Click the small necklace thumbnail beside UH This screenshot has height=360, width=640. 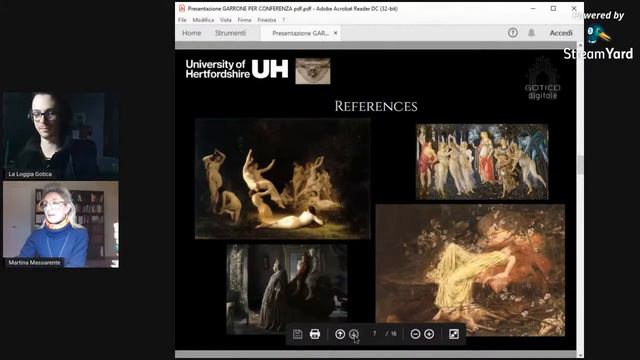coord(313,71)
